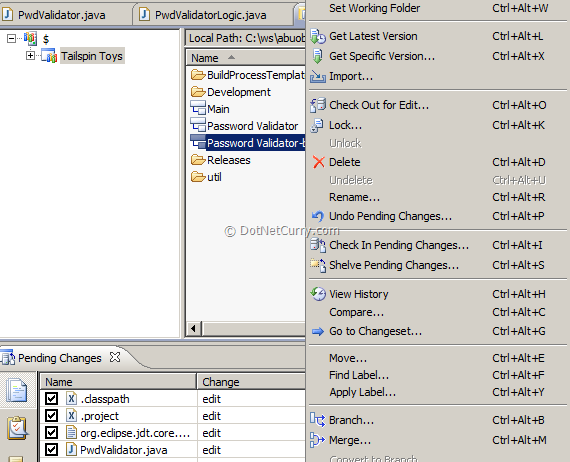Click the Pending Changes tab icon
This screenshot has width=570, height=462.
(8, 358)
